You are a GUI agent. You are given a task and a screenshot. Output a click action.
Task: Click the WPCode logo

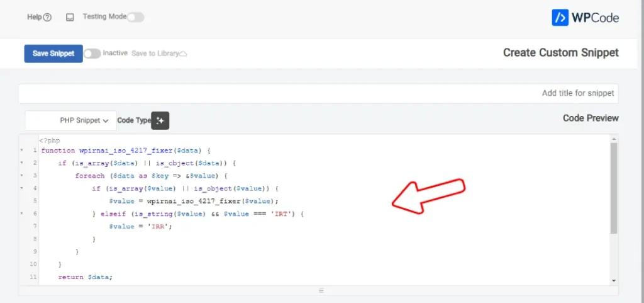[x=585, y=18]
